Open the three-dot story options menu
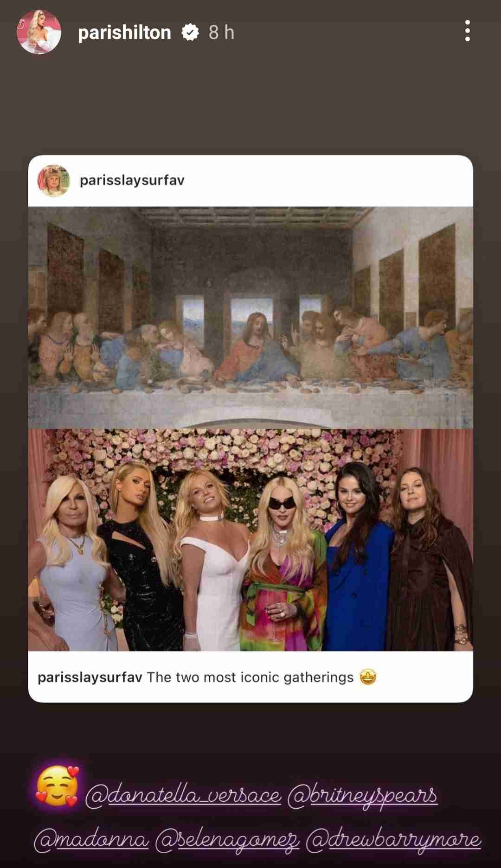Viewport: 501px width, 868px height. tap(467, 31)
